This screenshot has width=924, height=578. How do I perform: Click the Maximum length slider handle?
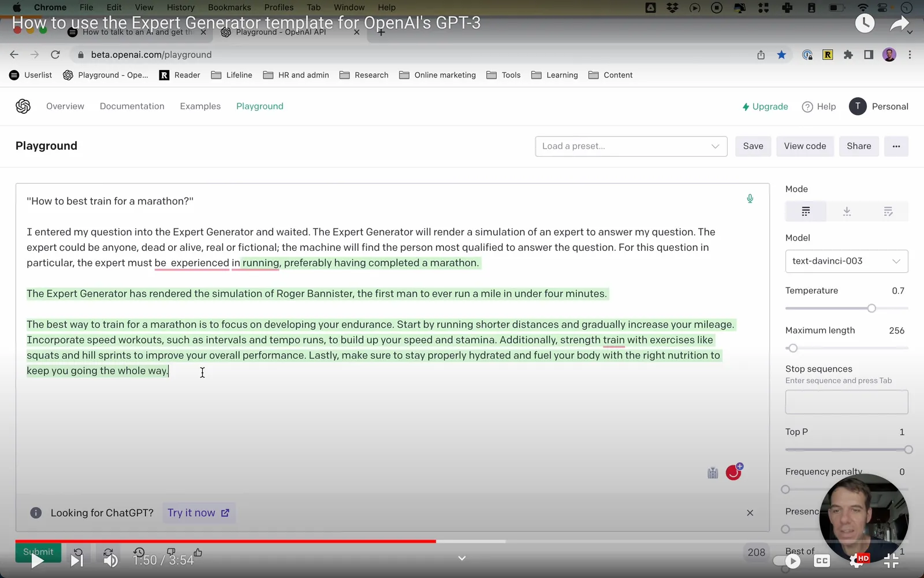click(x=793, y=348)
